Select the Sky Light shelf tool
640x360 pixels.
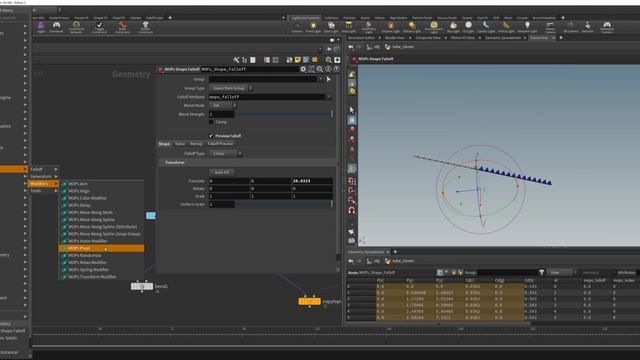(453, 27)
